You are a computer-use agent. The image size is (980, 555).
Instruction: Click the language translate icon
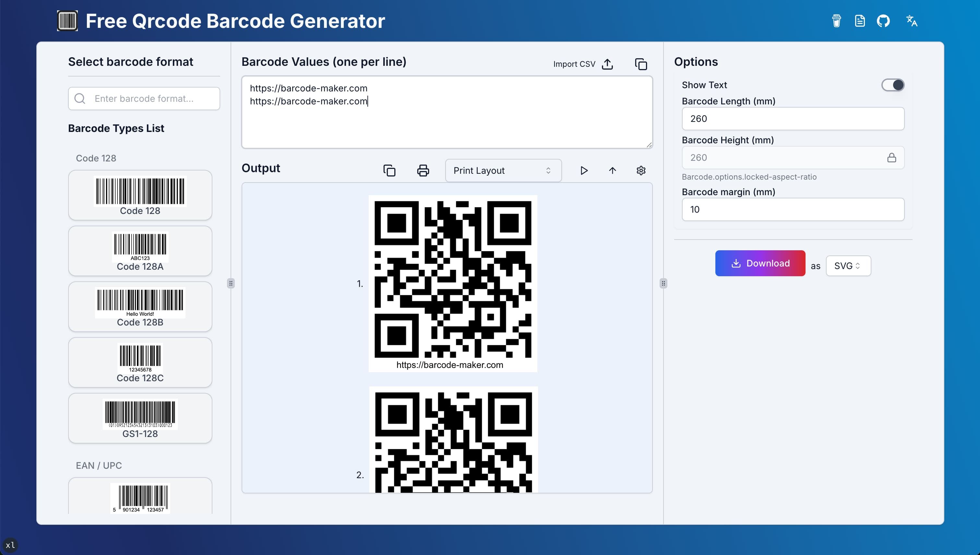click(911, 20)
